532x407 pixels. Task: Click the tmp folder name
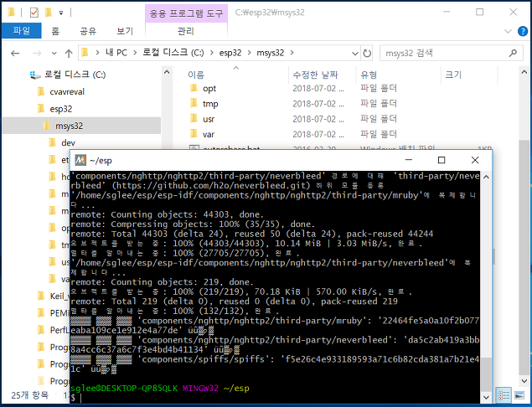coord(210,104)
